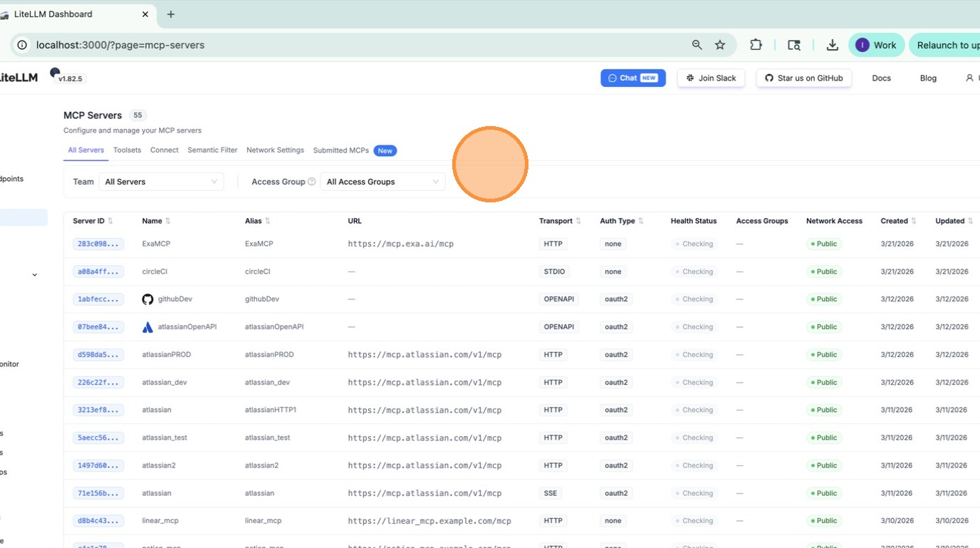Screen dimensions: 980x548
Task: Switch to the Connect tab
Action: (x=165, y=150)
